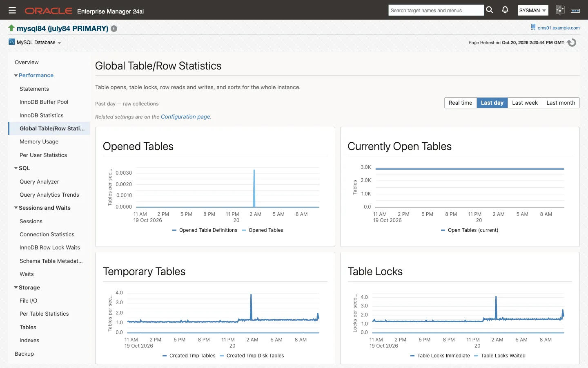Toggle Table Locks Waited legend series
Screen dimensions: 588x368
tap(499, 356)
